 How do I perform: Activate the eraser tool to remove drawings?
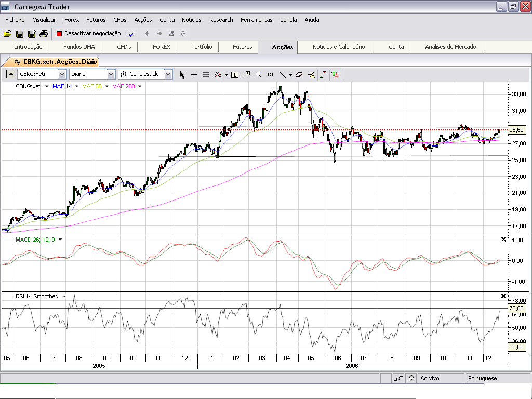point(299,74)
